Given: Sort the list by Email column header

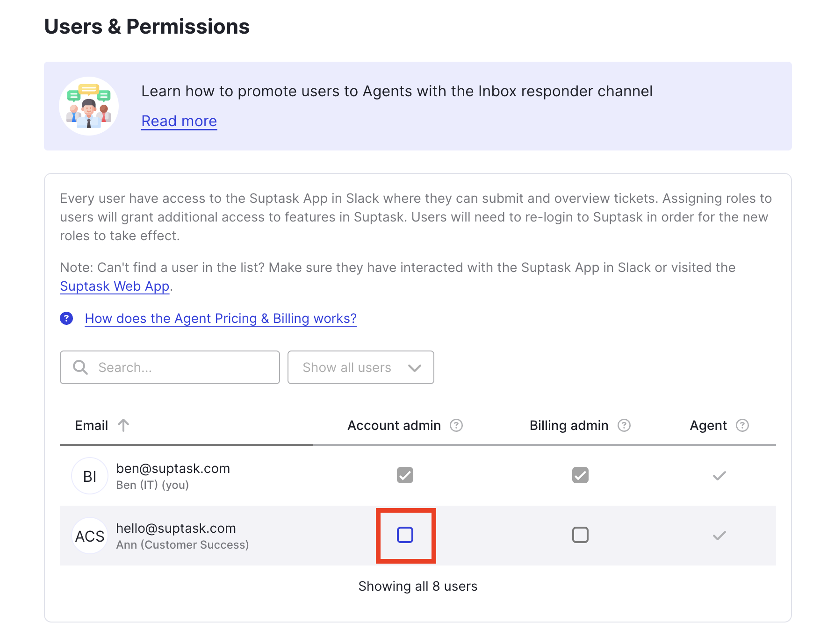Looking at the screenshot, I should (x=92, y=425).
